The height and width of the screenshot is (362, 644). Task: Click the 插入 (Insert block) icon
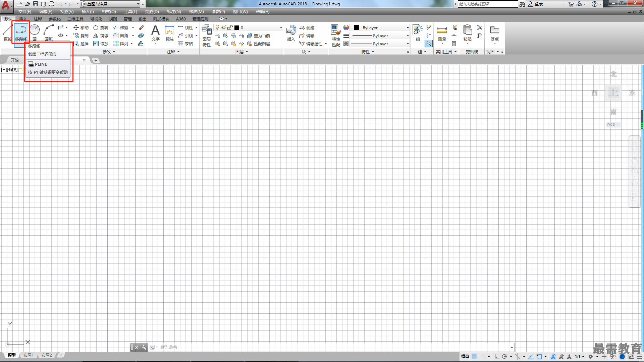(291, 33)
